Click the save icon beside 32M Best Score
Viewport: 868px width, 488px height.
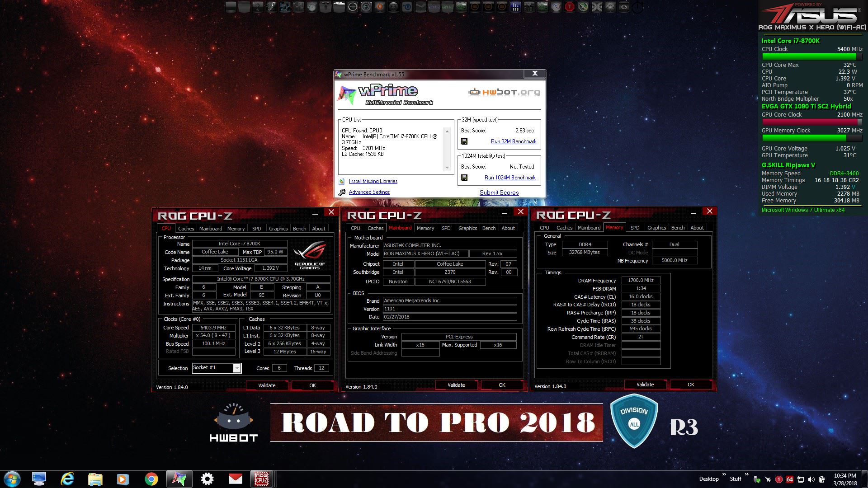click(464, 141)
